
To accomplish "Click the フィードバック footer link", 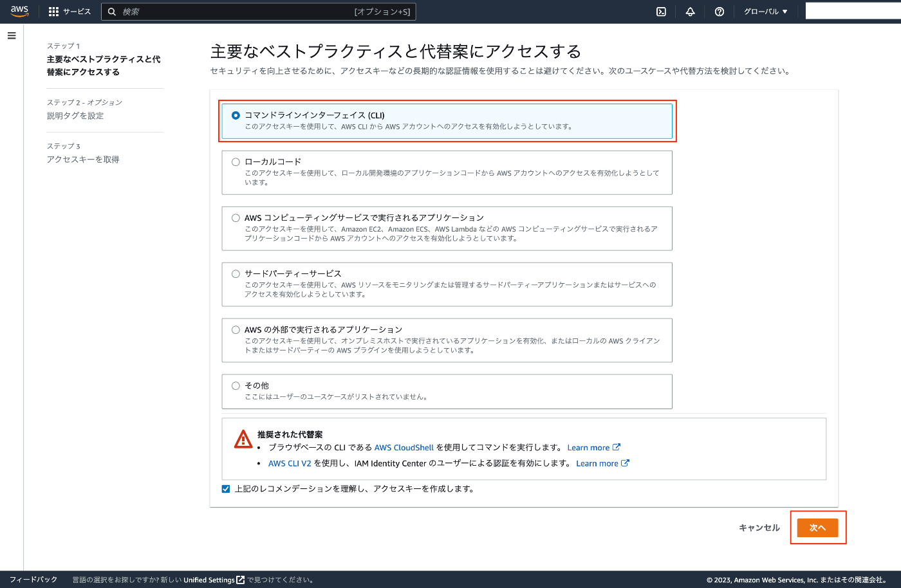I will point(33,580).
